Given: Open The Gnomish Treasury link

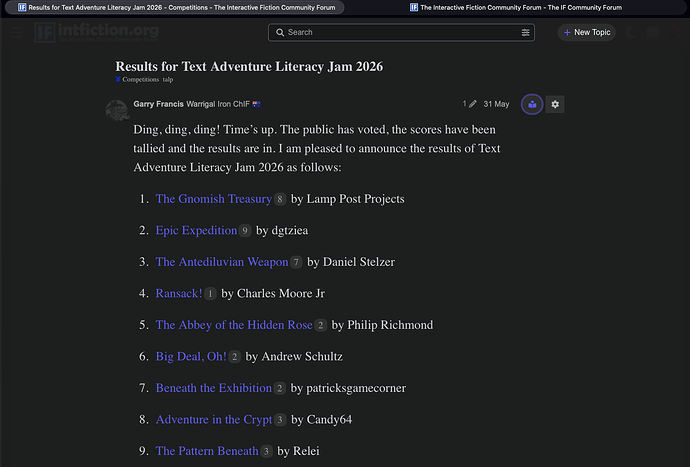Looking at the screenshot, I should [x=213, y=199].
